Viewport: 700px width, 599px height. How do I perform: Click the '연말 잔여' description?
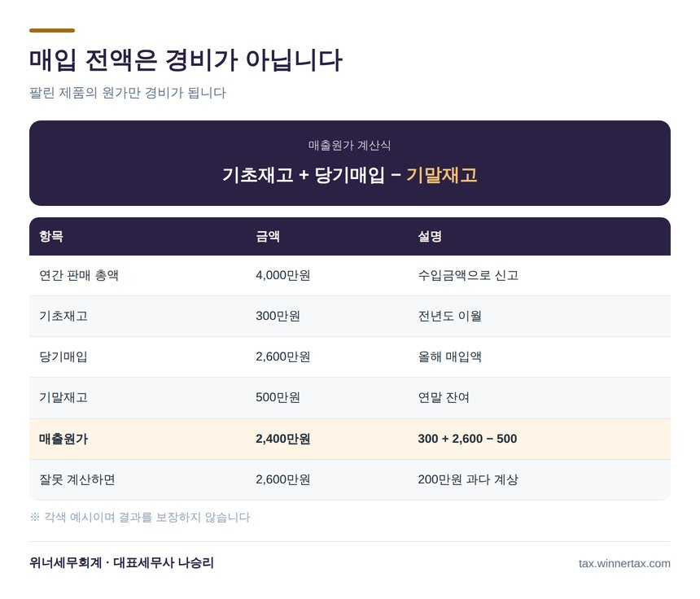(444, 397)
